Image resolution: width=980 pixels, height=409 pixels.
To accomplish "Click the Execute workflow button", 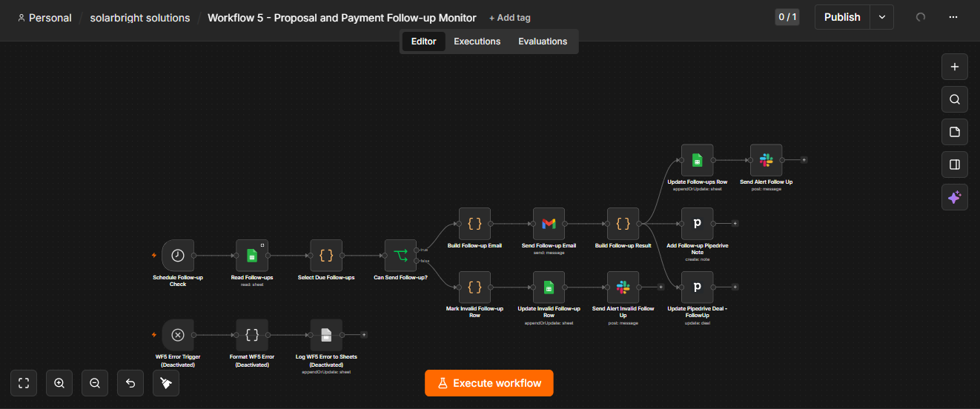I will tap(489, 383).
